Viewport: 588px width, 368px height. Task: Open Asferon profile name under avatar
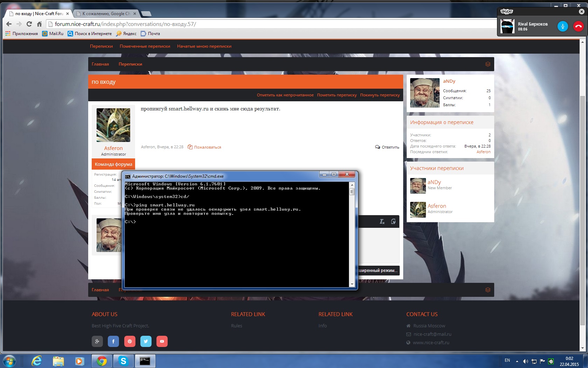[x=113, y=148]
